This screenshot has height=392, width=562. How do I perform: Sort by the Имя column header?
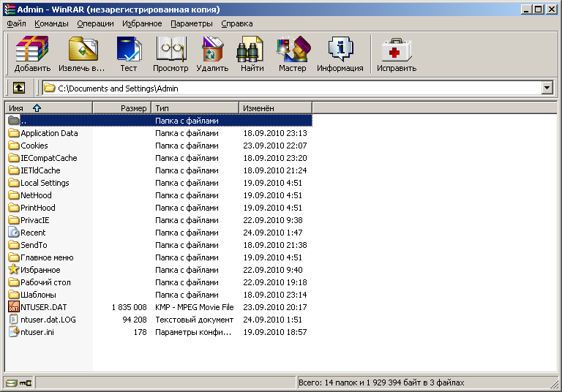tap(49, 108)
